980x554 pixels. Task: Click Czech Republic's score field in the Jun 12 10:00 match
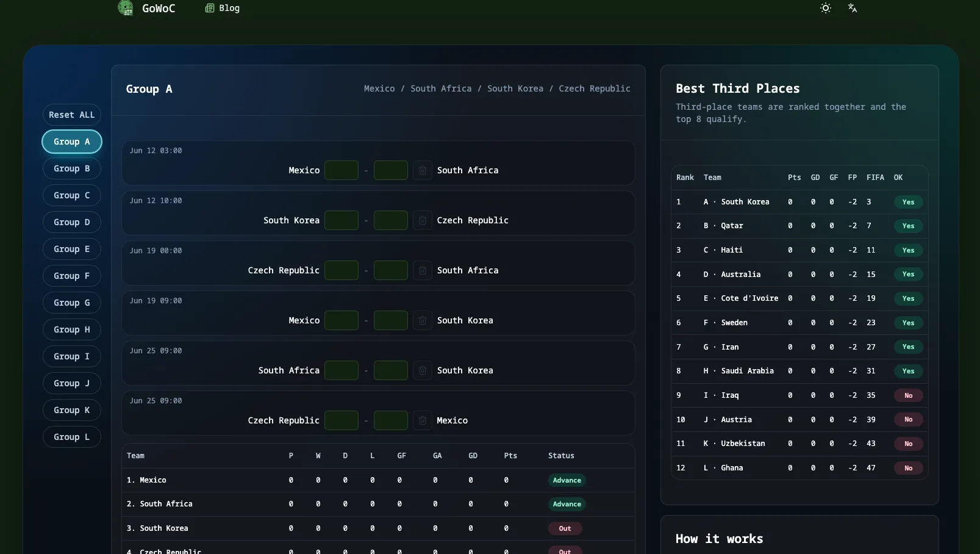pyautogui.click(x=390, y=220)
